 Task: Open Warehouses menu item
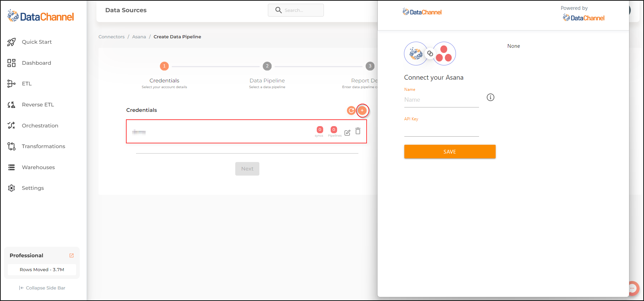click(x=38, y=167)
